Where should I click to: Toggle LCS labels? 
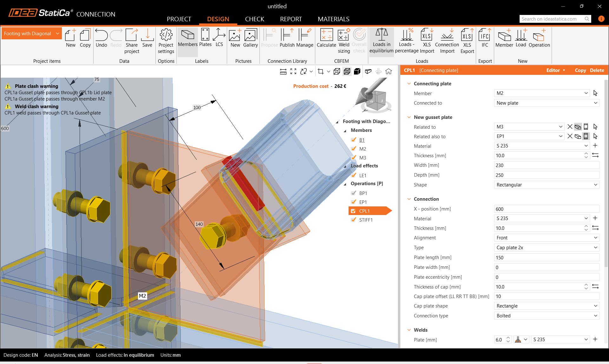point(219,38)
